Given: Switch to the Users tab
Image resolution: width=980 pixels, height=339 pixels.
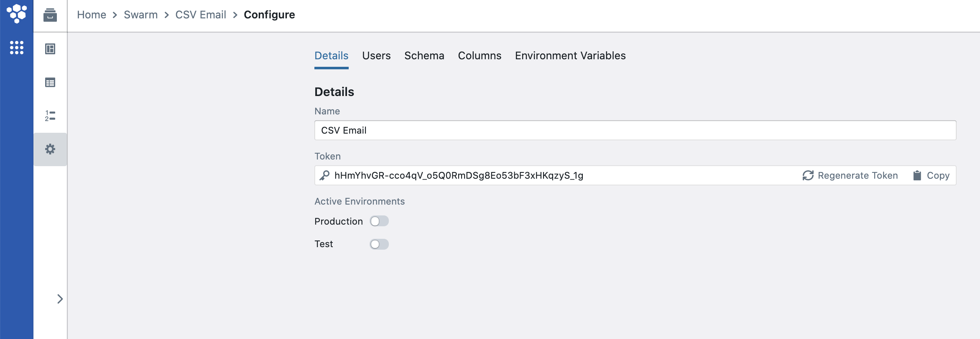Looking at the screenshot, I should pyautogui.click(x=376, y=56).
